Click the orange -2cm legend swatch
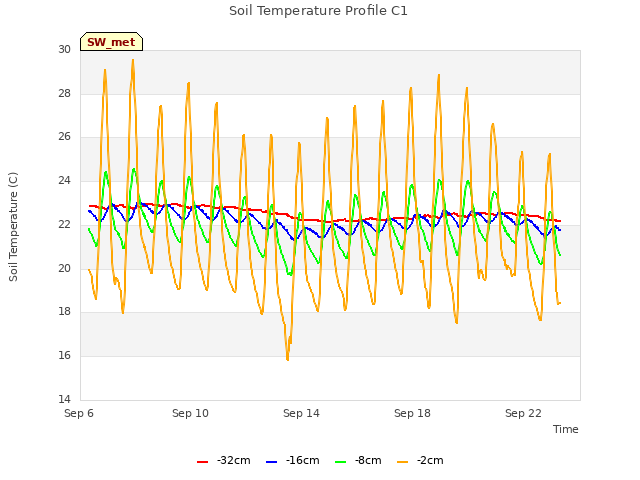640x480 pixels. [402, 462]
